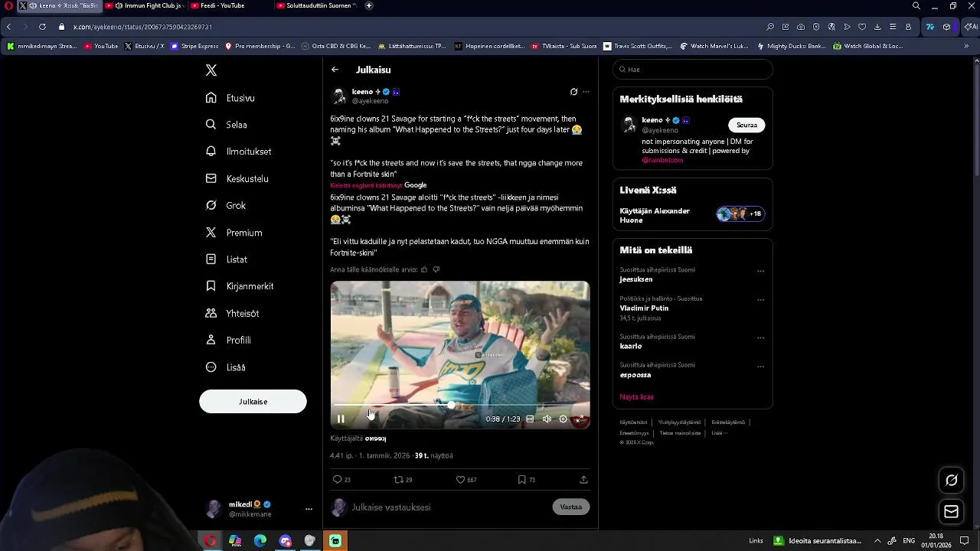Open the taskbar clock showing 20.18

pyautogui.click(x=936, y=541)
